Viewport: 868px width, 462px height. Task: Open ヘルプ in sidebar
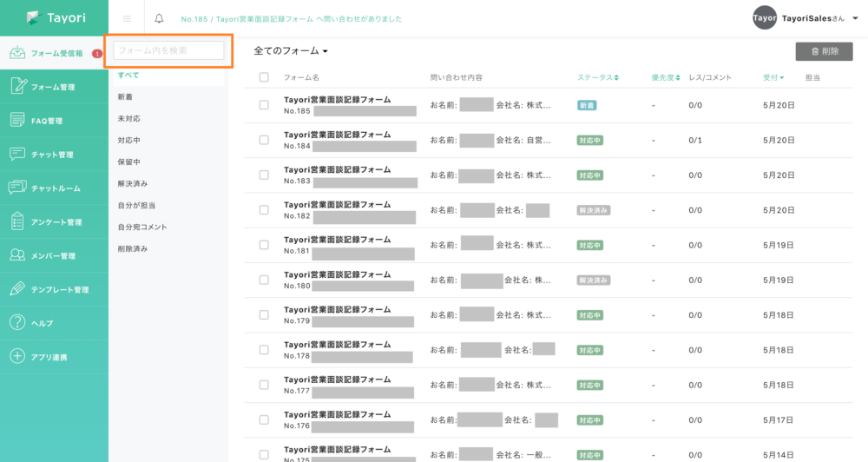54,323
